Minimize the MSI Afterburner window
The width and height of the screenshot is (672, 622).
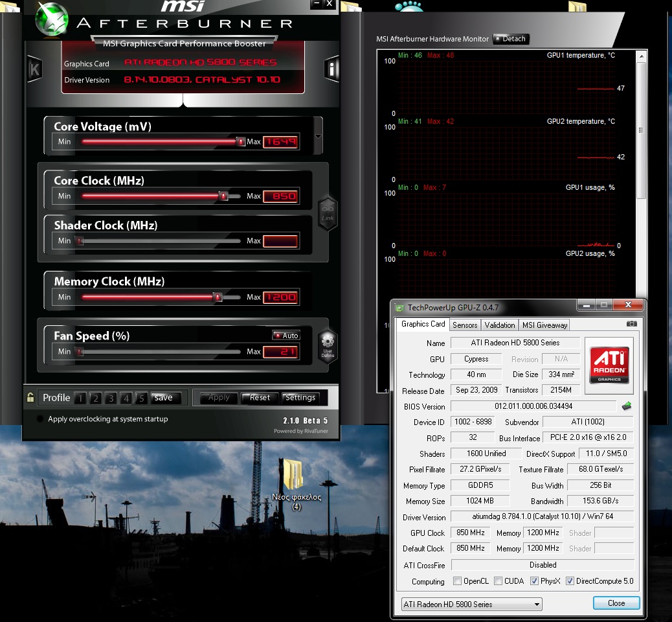click(317, 4)
